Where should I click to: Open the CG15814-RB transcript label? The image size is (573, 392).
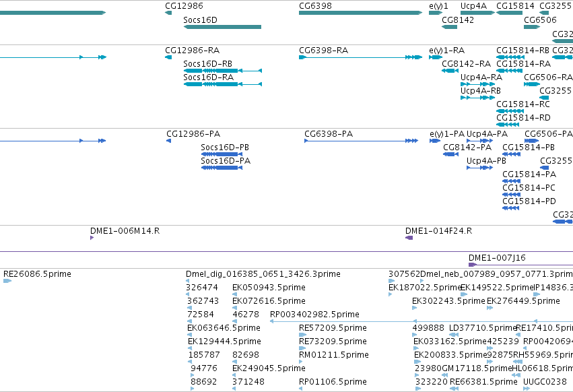click(x=523, y=51)
